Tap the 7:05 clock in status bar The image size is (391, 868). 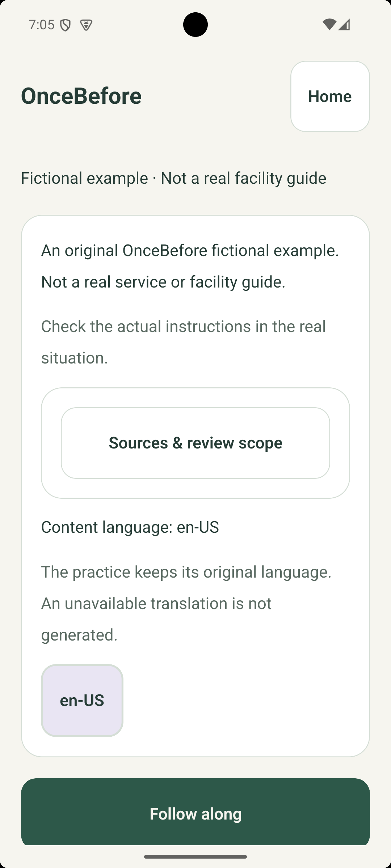click(x=42, y=25)
